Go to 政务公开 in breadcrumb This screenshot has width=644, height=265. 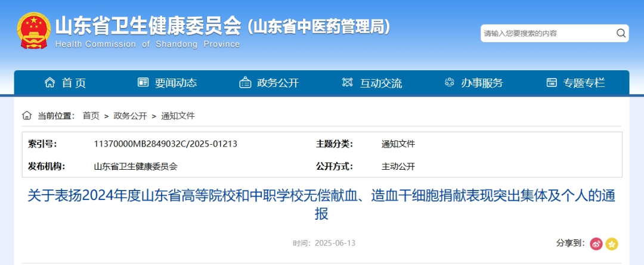point(130,116)
